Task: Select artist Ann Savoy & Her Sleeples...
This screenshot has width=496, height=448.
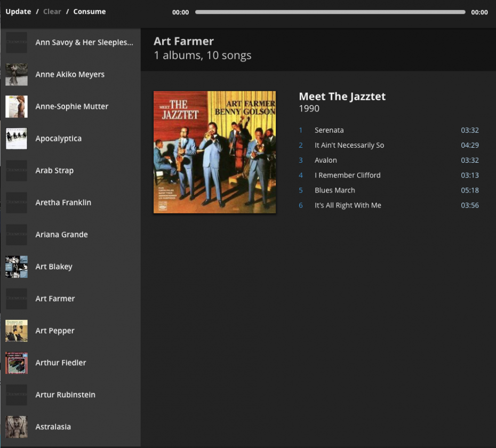Action: tap(70, 42)
